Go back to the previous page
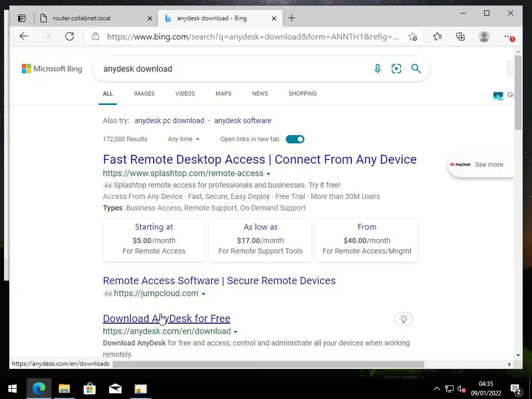The height and width of the screenshot is (399, 532). (x=24, y=36)
